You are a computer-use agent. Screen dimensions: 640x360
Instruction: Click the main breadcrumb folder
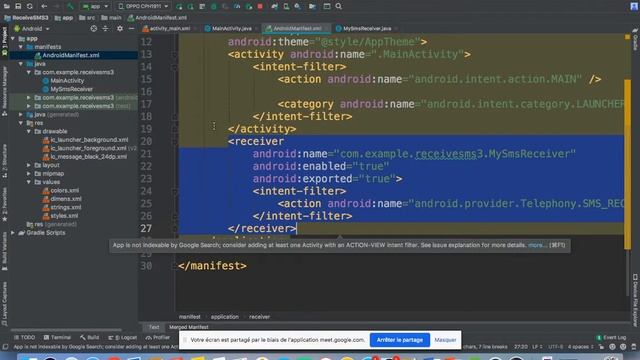click(111, 18)
